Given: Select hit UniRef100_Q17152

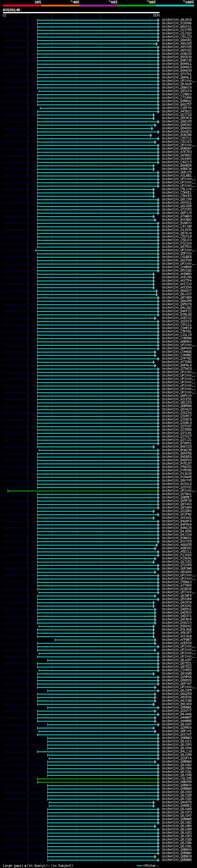Looking at the screenshot, I should pos(177,562).
